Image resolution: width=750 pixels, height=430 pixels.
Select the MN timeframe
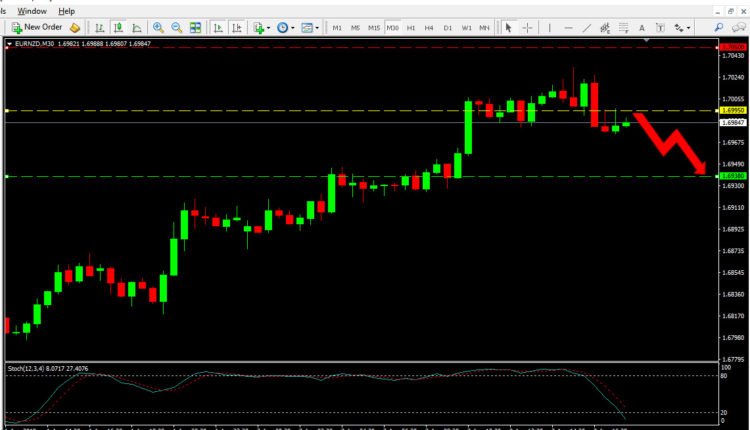tap(484, 28)
